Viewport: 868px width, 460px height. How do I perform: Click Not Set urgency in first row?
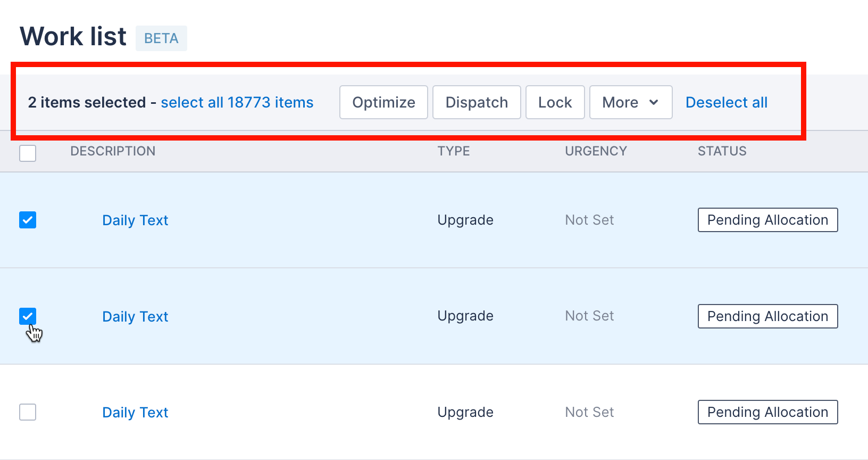[589, 220]
